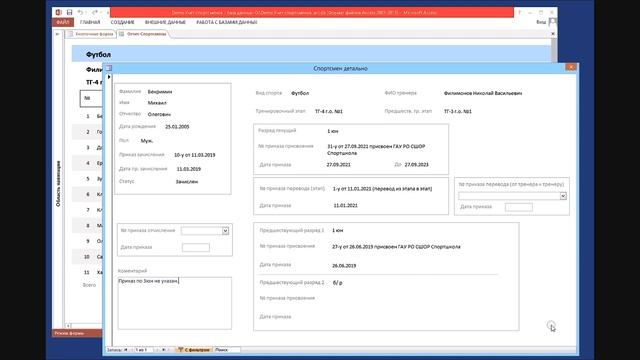Close the Спортсмен детально window
Viewport: 640px width, 360px height.
coord(571,67)
